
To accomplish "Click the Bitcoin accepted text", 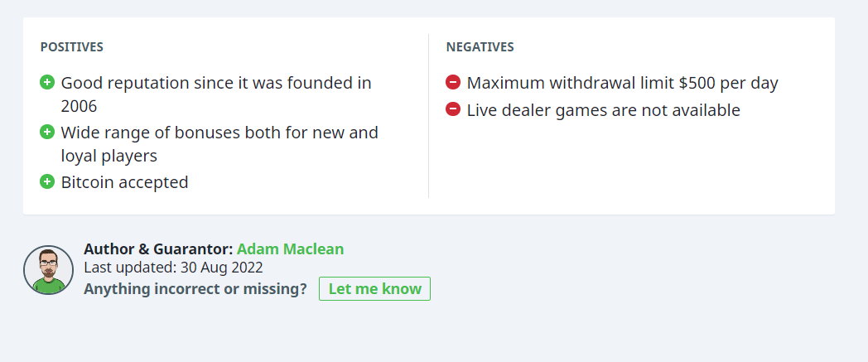I will [124, 182].
